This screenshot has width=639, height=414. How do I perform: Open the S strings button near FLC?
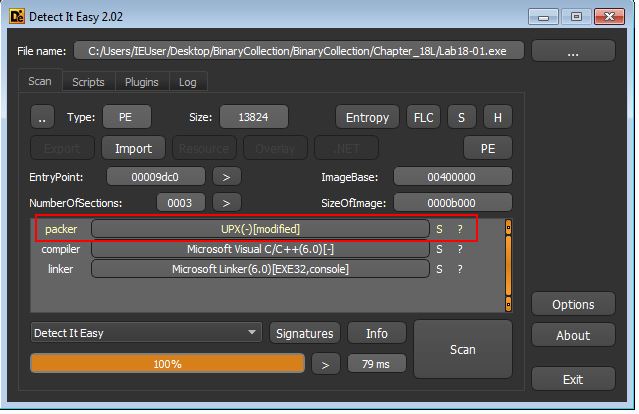(x=461, y=117)
